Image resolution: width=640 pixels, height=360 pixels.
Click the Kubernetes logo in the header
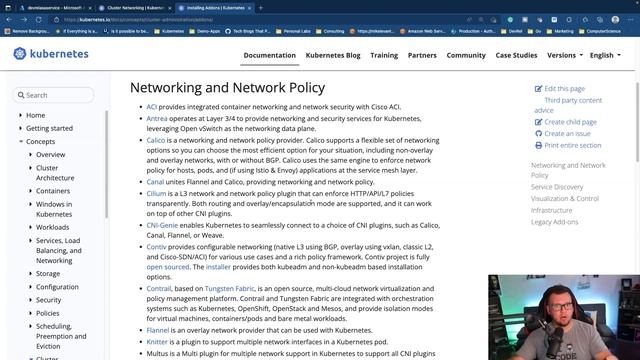(51, 54)
